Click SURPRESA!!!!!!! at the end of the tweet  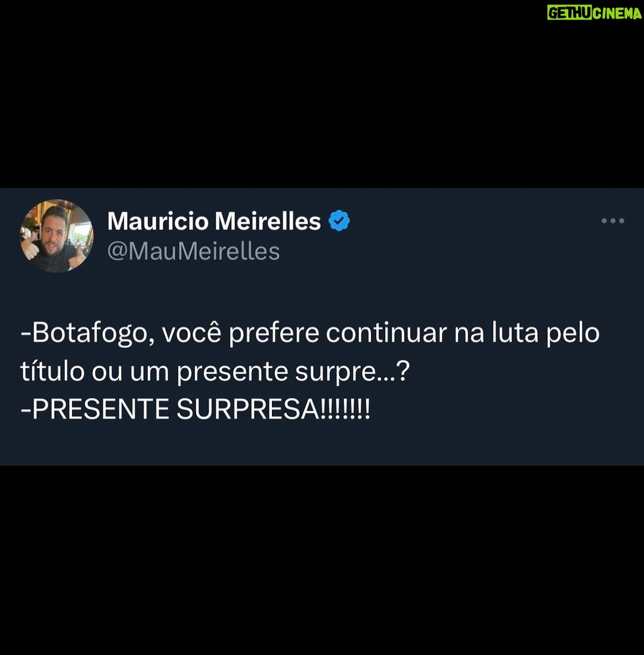coord(273,409)
